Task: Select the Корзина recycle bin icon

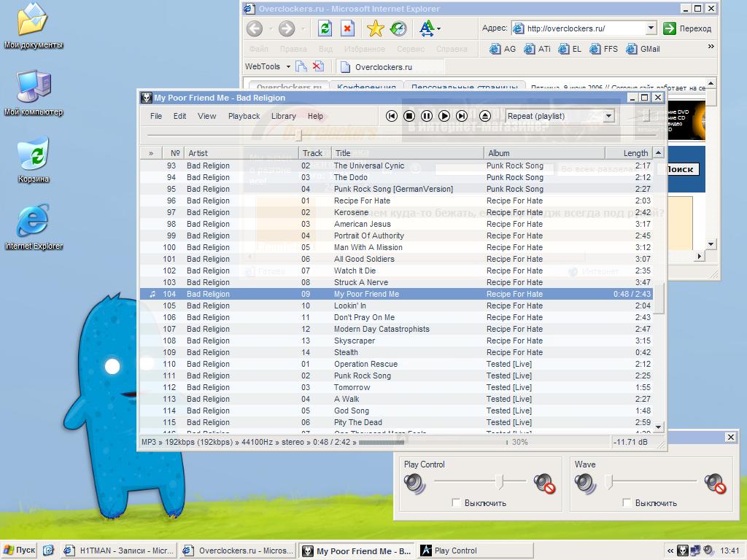Action: click(x=34, y=160)
